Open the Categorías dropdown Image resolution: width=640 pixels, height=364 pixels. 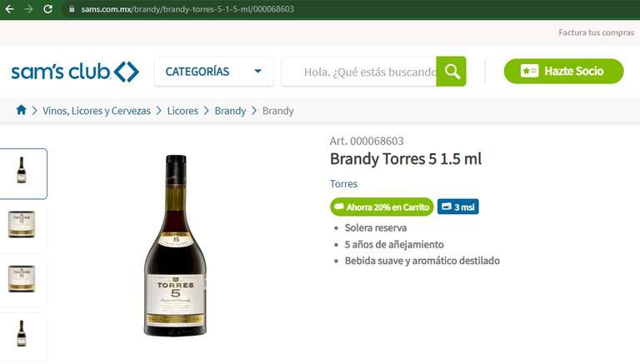213,72
